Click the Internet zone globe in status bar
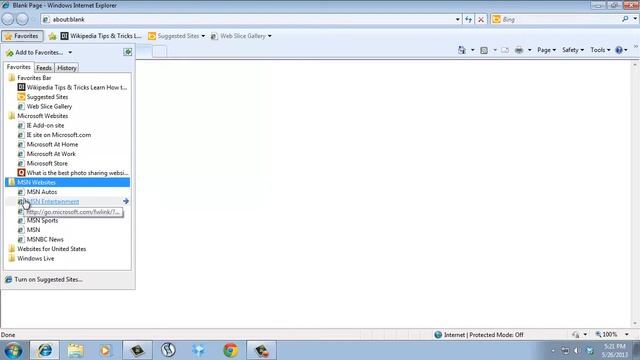640x360 pixels. pyautogui.click(x=438, y=335)
